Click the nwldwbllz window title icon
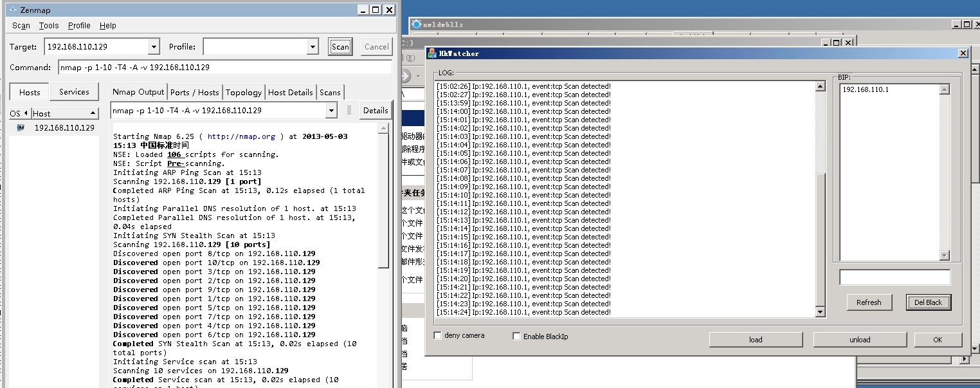 (x=416, y=24)
